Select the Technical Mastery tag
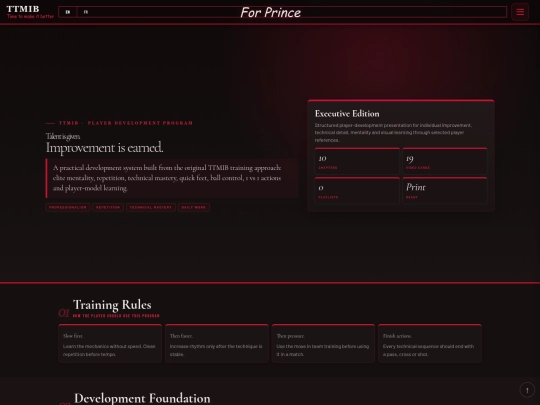The image size is (540, 405). click(151, 207)
